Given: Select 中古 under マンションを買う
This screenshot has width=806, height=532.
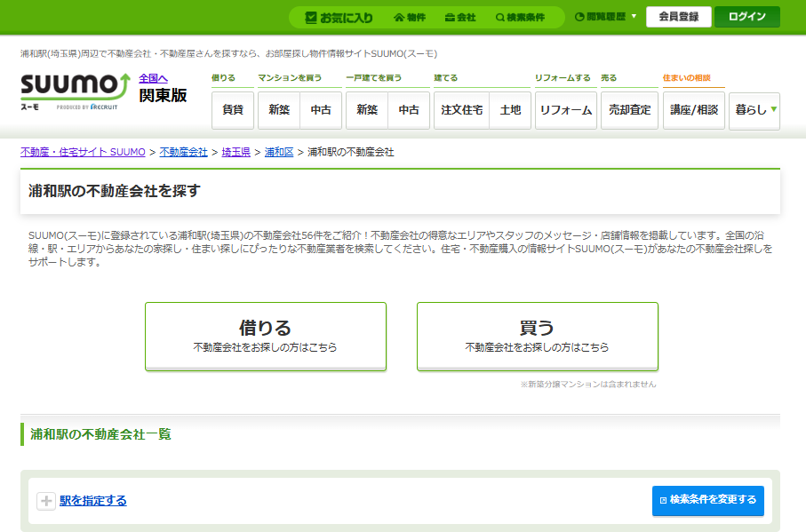Looking at the screenshot, I should 321,110.
